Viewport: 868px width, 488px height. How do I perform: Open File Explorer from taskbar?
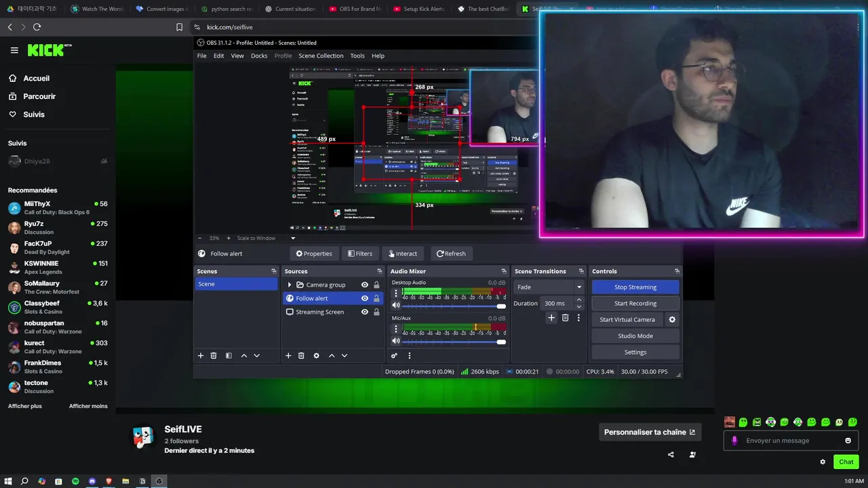point(125,481)
